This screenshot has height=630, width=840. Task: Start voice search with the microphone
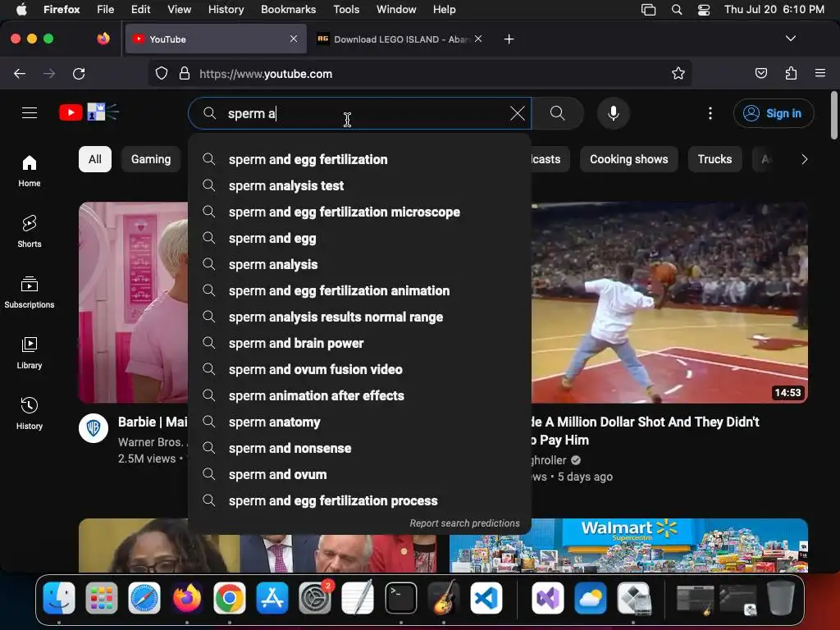614,113
